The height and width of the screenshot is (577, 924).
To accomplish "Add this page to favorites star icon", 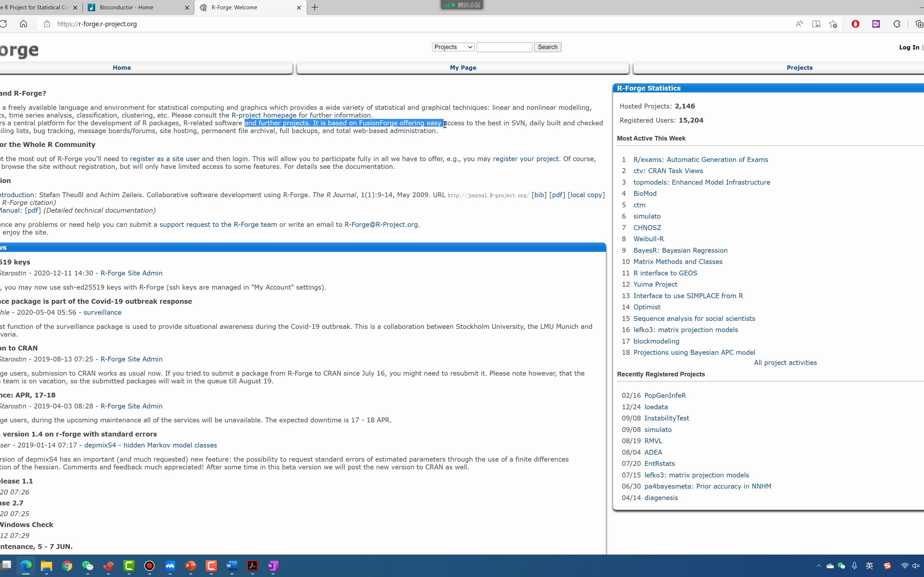I will point(833,24).
